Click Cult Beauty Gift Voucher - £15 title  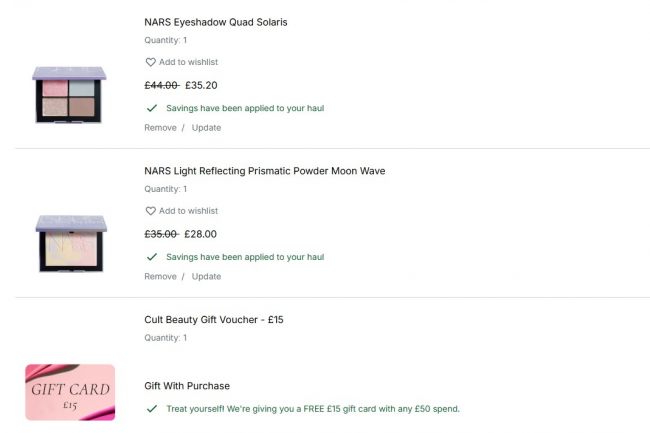click(214, 320)
